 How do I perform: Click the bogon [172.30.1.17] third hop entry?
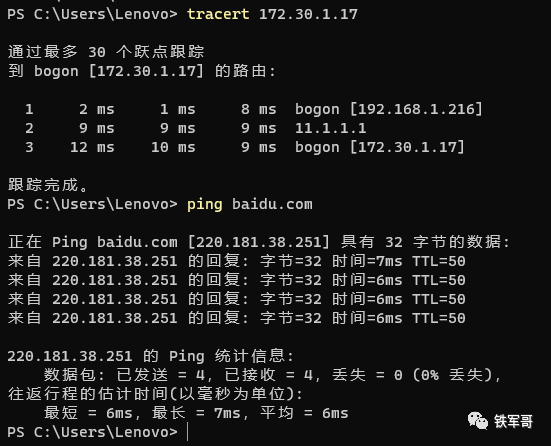coord(380,147)
